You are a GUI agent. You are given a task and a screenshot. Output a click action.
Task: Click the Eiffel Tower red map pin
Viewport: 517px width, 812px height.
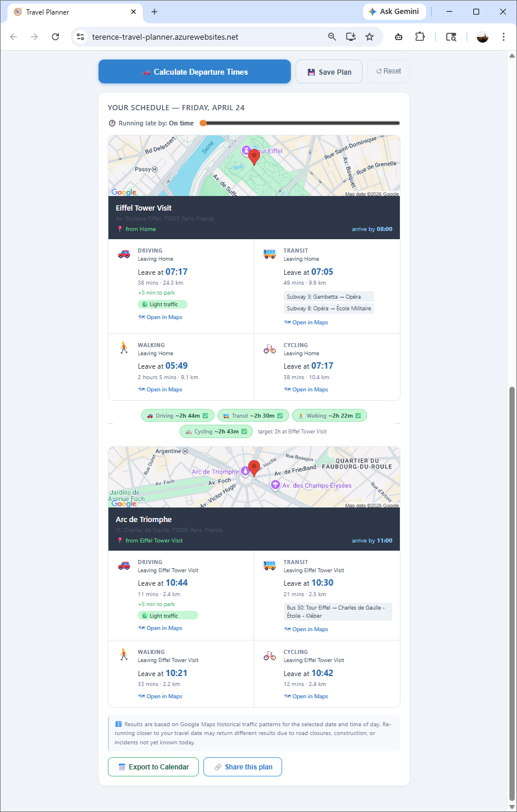click(x=254, y=156)
